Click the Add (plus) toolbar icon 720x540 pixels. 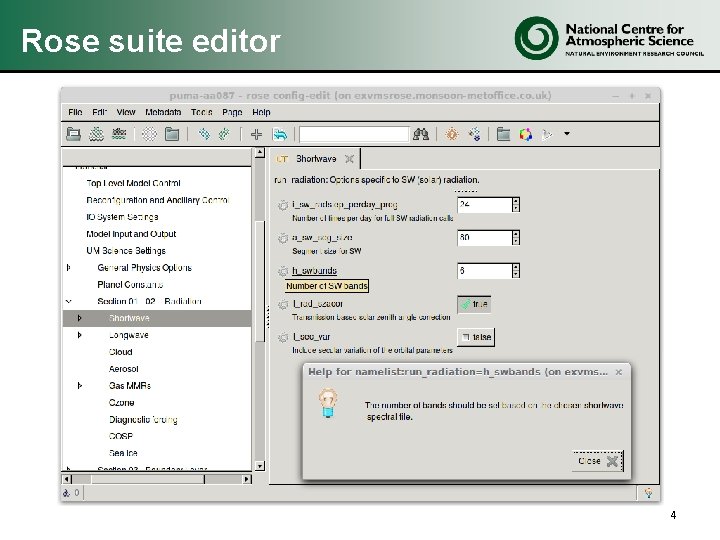click(256, 134)
